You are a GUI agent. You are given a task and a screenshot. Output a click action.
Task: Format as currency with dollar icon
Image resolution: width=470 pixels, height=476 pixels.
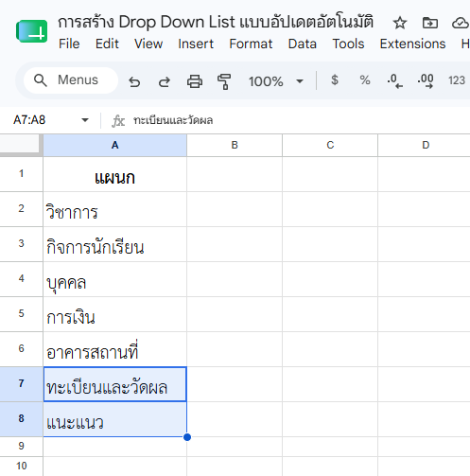tap(335, 80)
